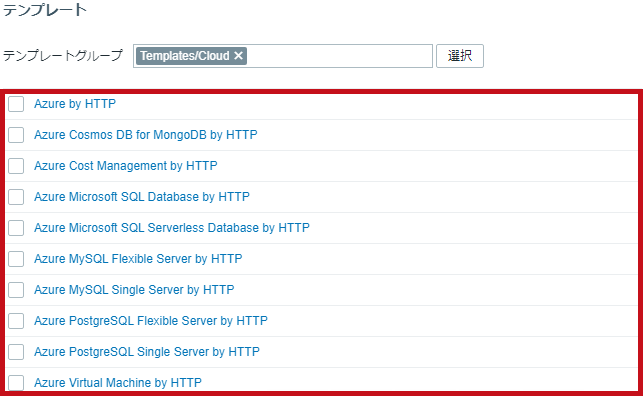
Task: Click Azure Microsoft SQL Serverless Database link
Action: (172, 228)
